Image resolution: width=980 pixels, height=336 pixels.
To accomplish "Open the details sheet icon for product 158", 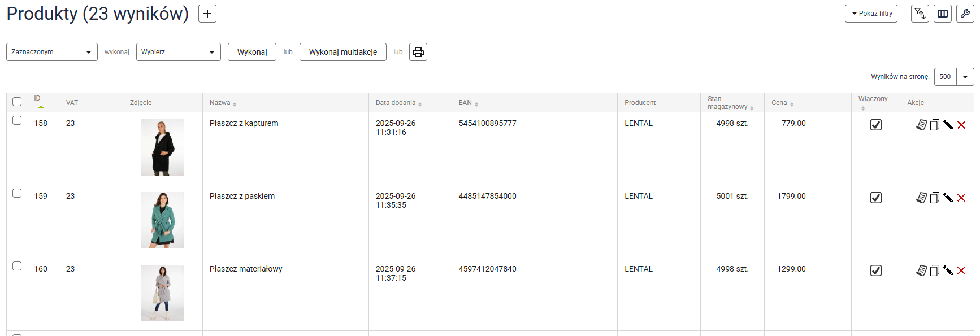I will tap(921, 125).
